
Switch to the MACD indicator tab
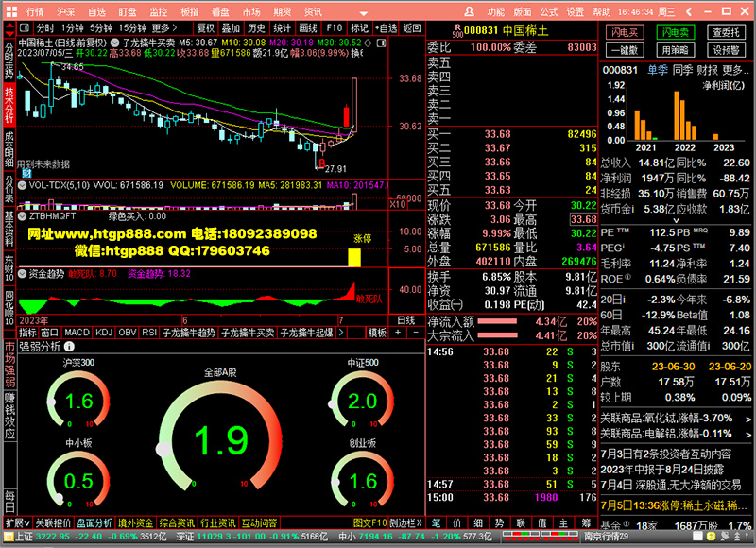[x=77, y=332]
